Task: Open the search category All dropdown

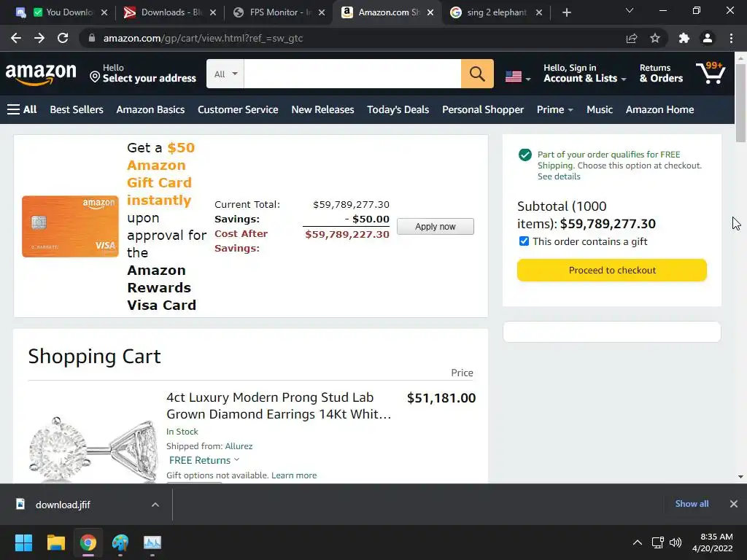Action: click(x=225, y=74)
